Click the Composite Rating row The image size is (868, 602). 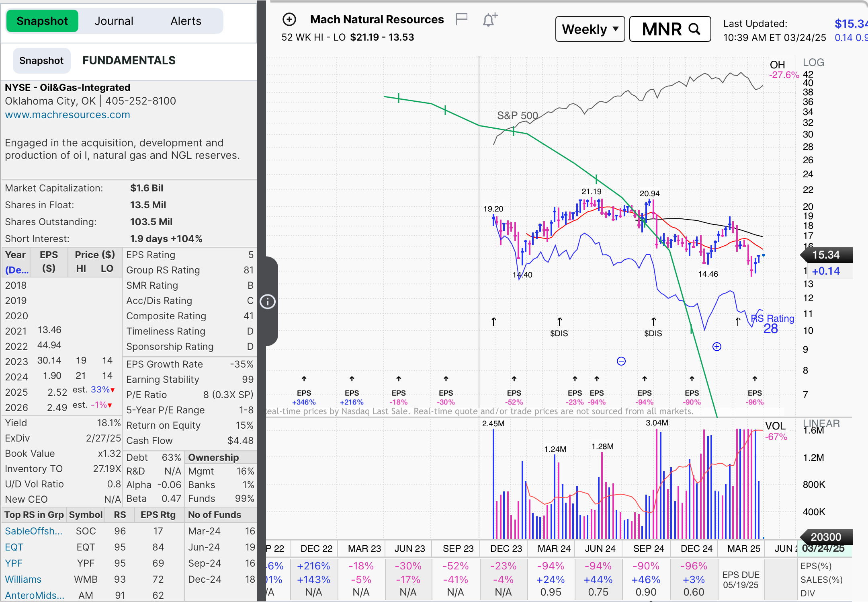point(190,316)
